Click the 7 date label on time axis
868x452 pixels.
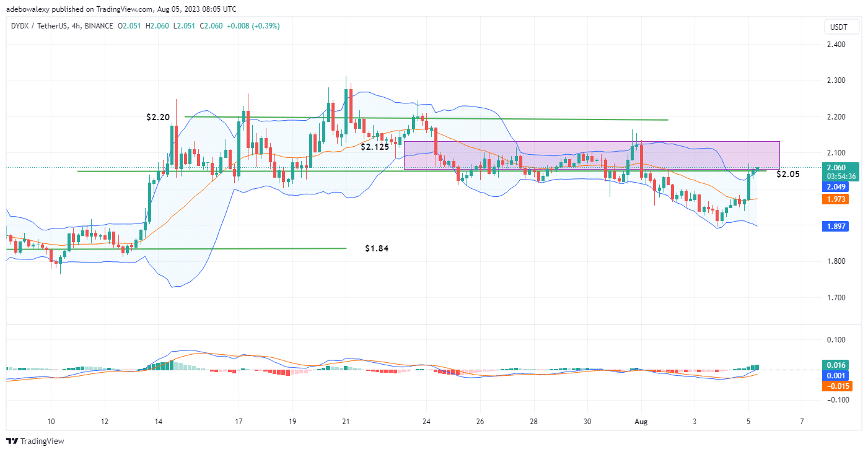[x=802, y=422]
